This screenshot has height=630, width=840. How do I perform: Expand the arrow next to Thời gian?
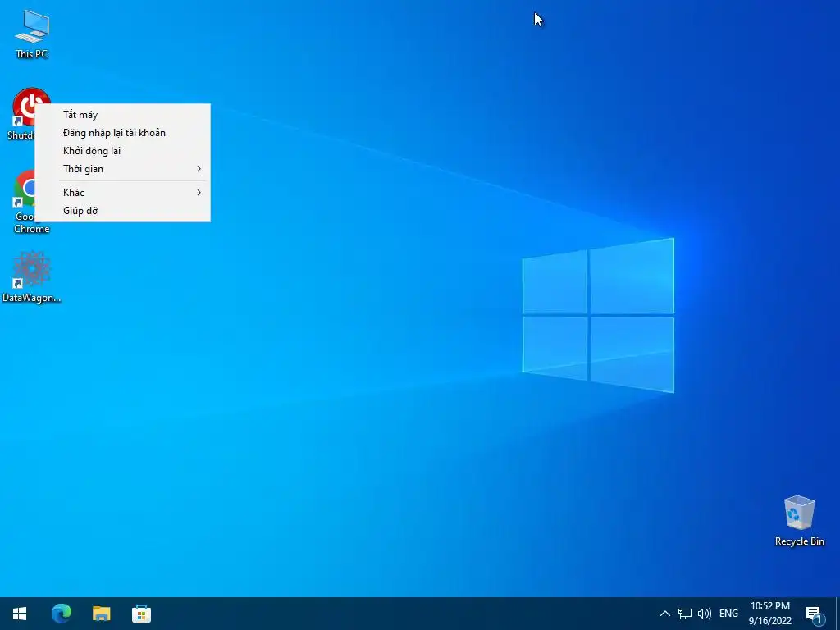point(199,169)
